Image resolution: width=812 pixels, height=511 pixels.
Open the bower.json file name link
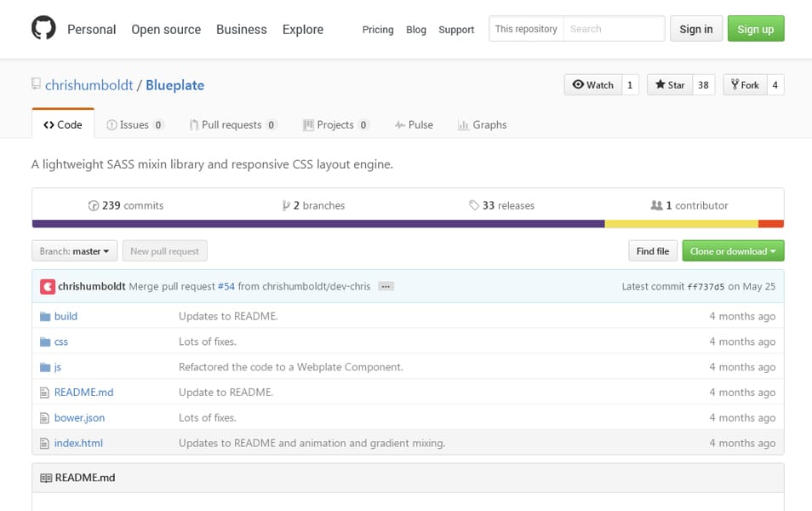click(80, 418)
